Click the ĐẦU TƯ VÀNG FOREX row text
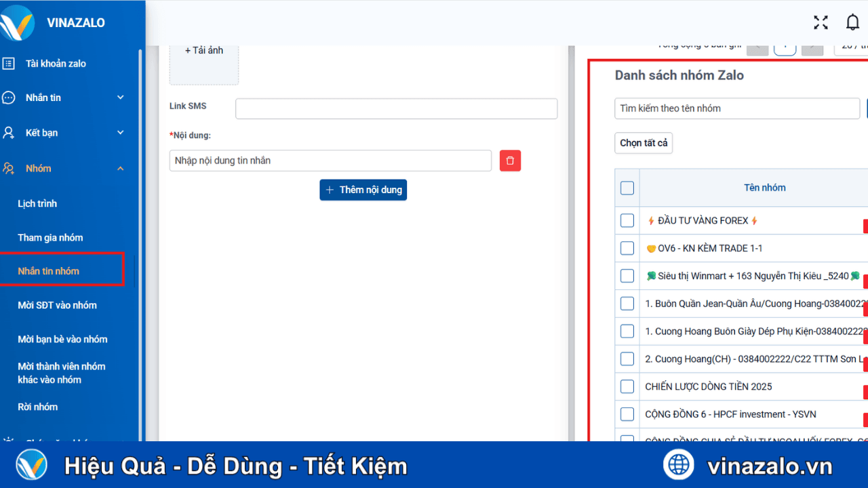Screen dimensions: 868x488 pyautogui.click(x=703, y=220)
